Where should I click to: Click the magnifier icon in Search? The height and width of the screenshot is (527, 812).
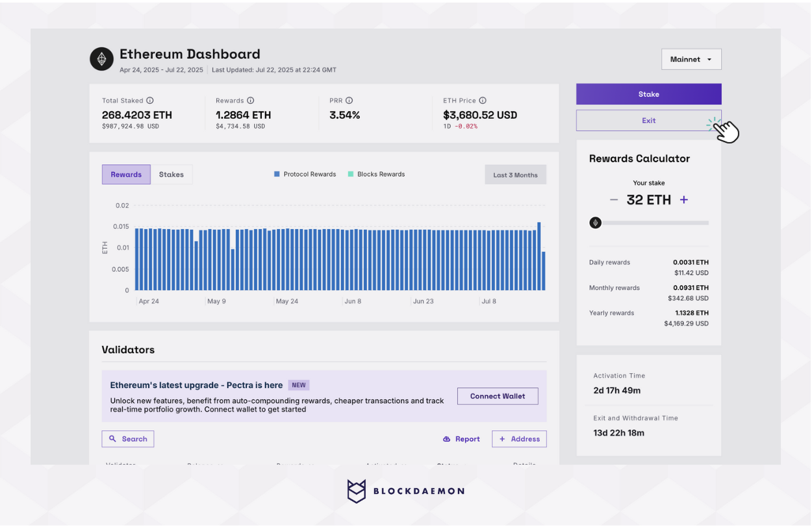[x=112, y=439]
